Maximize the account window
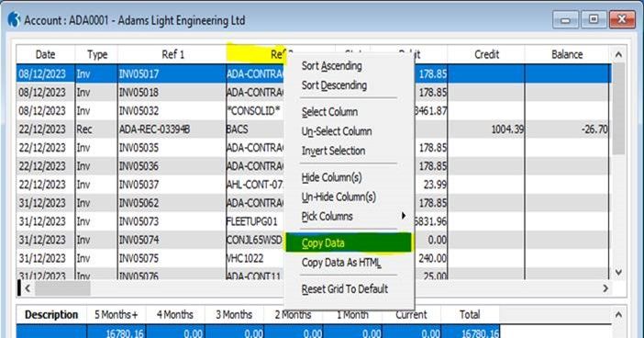The image size is (644, 338). pyautogui.click(x=594, y=19)
